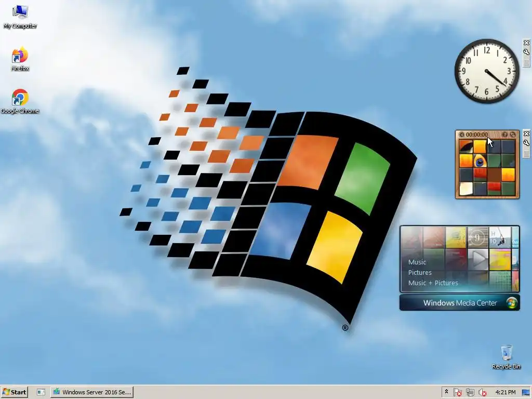532x399 pixels.
Task: Launch Windows Media Center from the gadget bar
Action: pos(460,303)
